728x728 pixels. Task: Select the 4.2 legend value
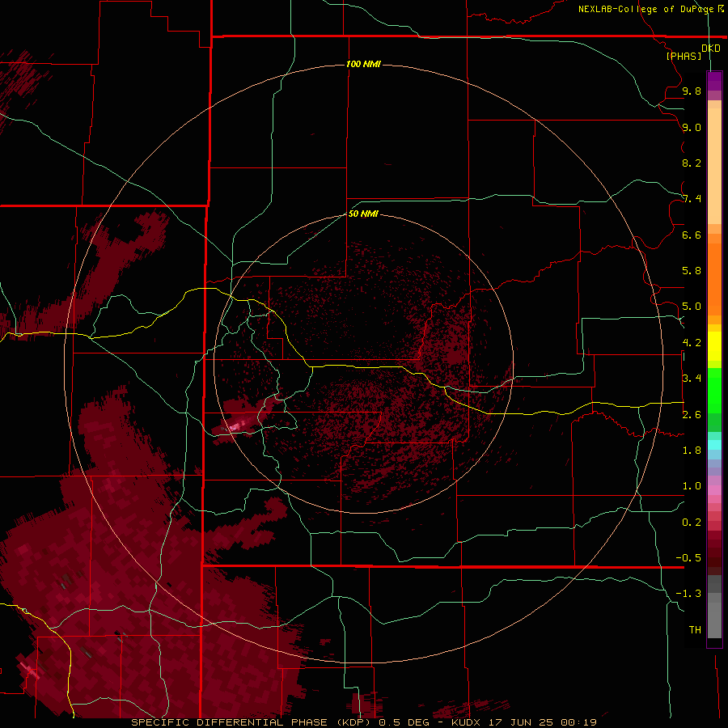point(692,343)
